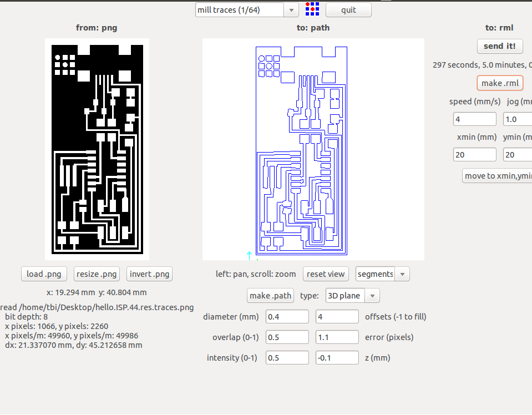Click the overlap (0-1) field showing 0.5
Screen dimensions: 532x415
tap(287, 337)
